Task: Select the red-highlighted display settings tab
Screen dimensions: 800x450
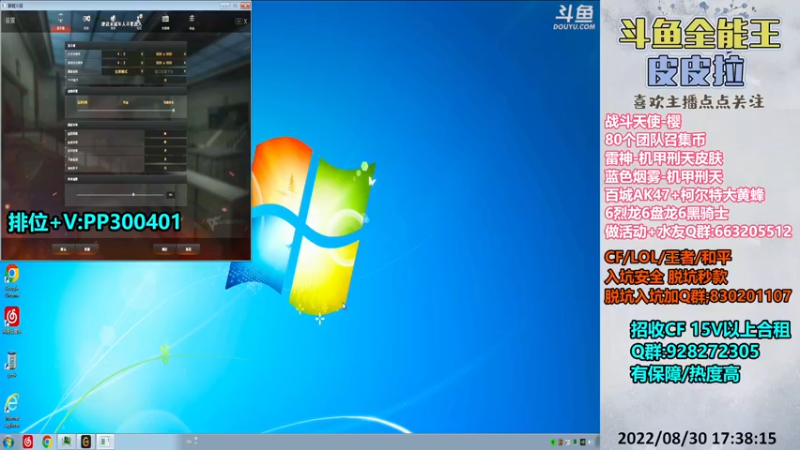Action: pyautogui.click(x=61, y=22)
